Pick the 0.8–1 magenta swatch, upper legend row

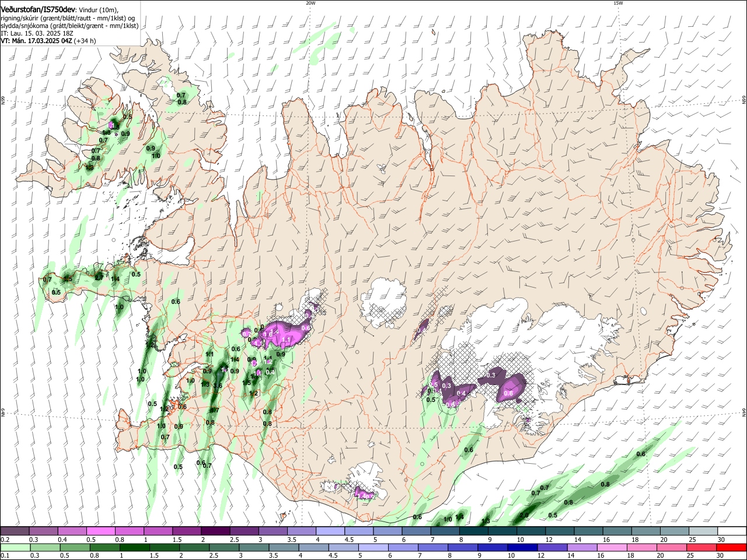click(129, 531)
